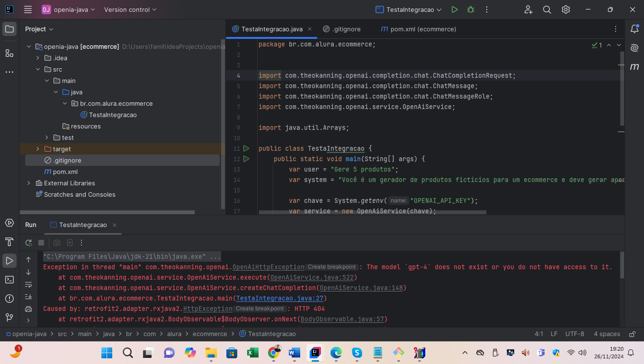
Task: Expand External Libraries node
Action: [x=29, y=183]
